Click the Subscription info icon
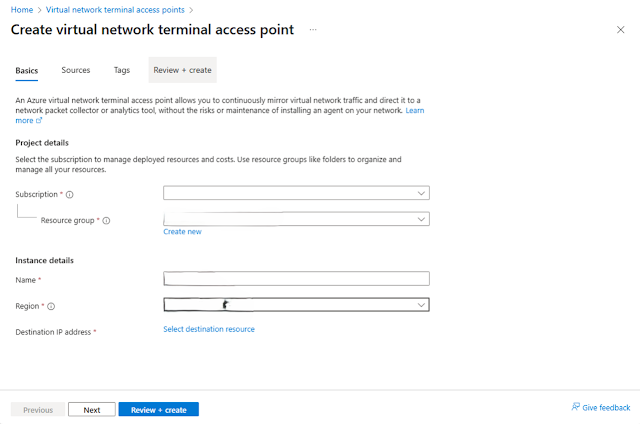The image size is (640, 424). click(x=70, y=195)
